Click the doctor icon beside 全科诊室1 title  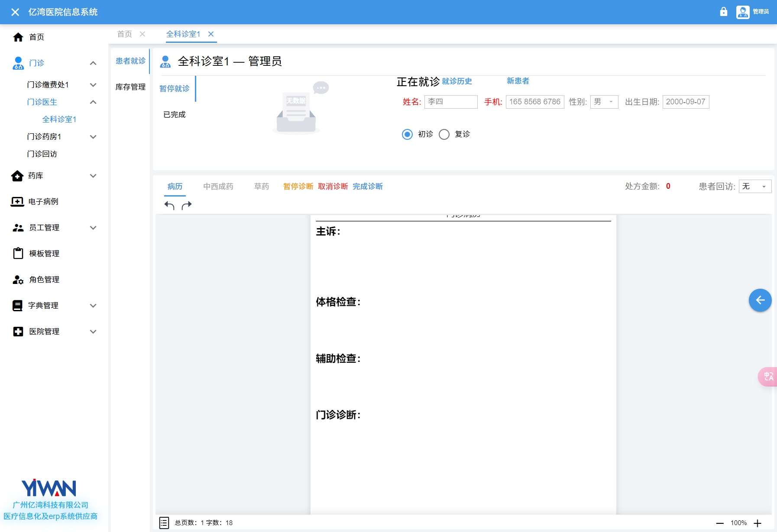(165, 61)
